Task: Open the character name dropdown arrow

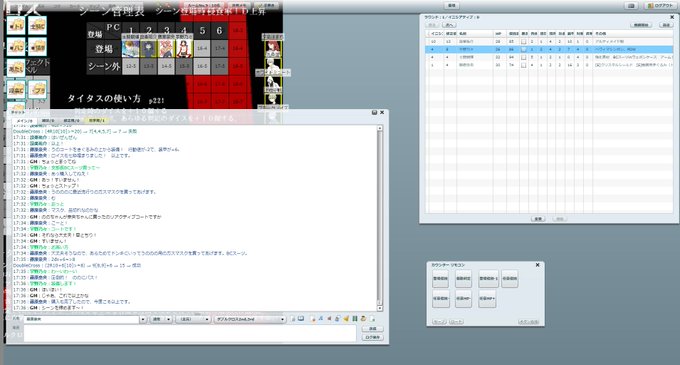Action: click(143, 319)
